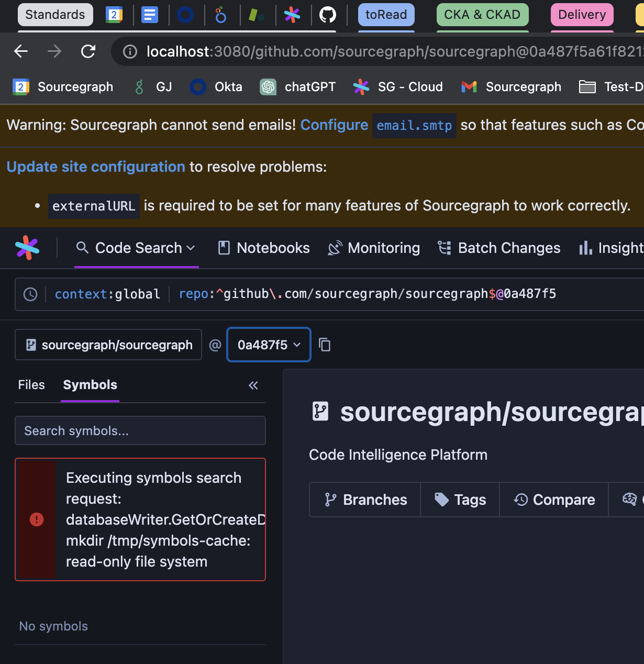View site information icon in address bar
This screenshot has width=644, height=664.
130,51
